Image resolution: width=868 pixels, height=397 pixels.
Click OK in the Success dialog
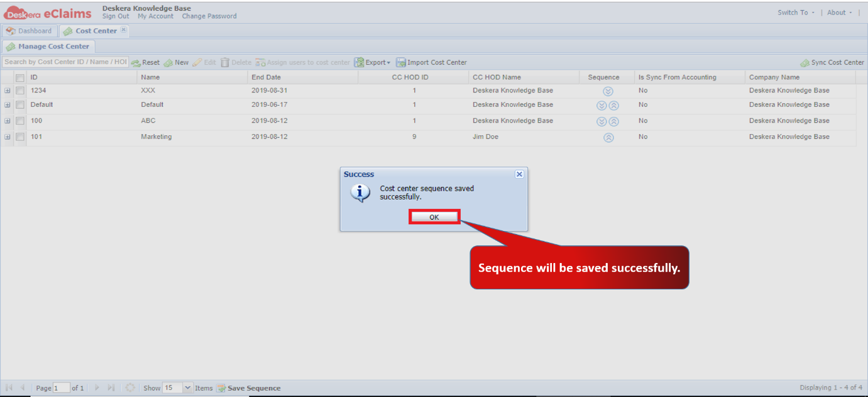click(434, 217)
